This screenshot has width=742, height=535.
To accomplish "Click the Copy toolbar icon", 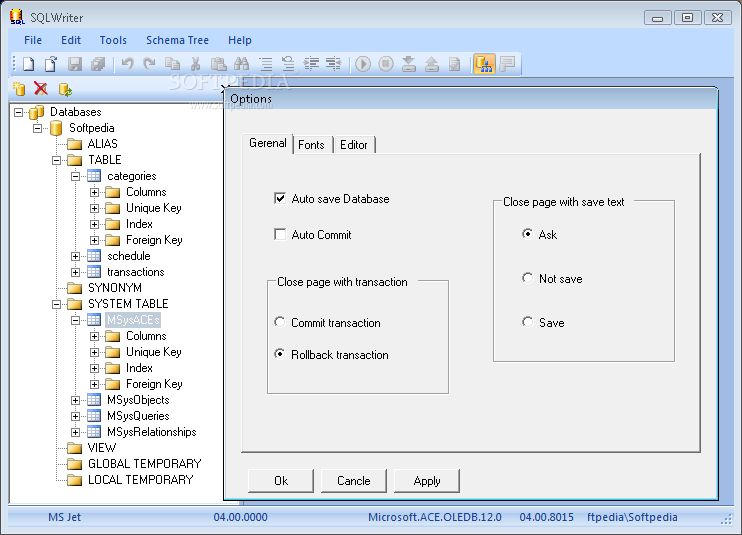I will tap(172, 64).
